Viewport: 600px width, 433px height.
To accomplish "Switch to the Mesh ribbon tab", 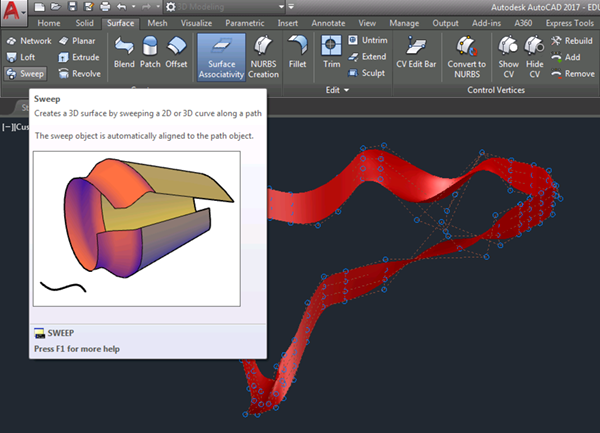I will (157, 22).
